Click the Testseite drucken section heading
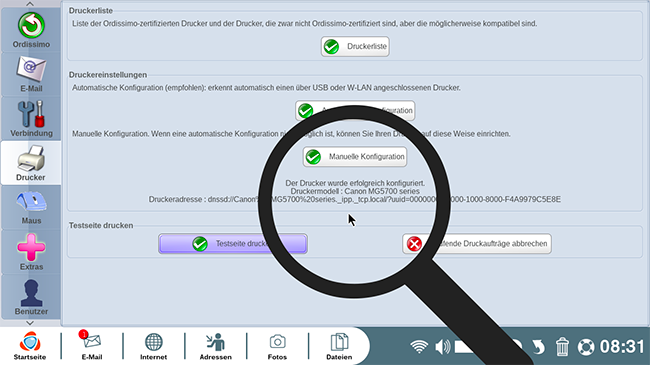Viewport: 650px width, 365px height. pyautogui.click(x=101, y=225)
